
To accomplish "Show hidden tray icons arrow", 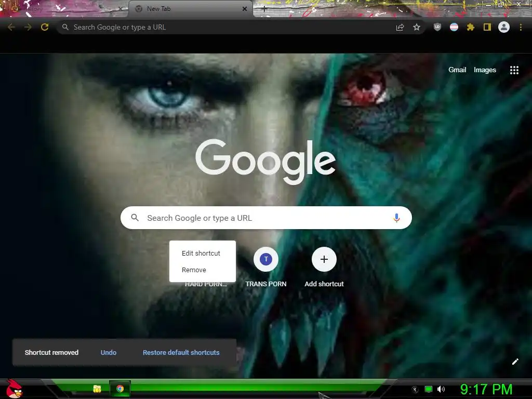I will [x=415, y=390].
